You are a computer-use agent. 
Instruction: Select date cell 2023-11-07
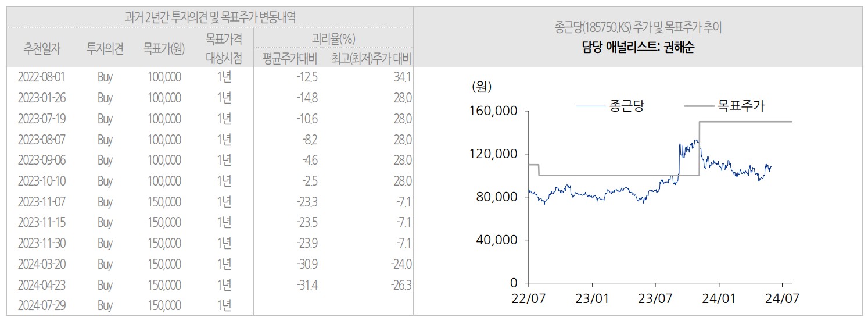[42, 202]
